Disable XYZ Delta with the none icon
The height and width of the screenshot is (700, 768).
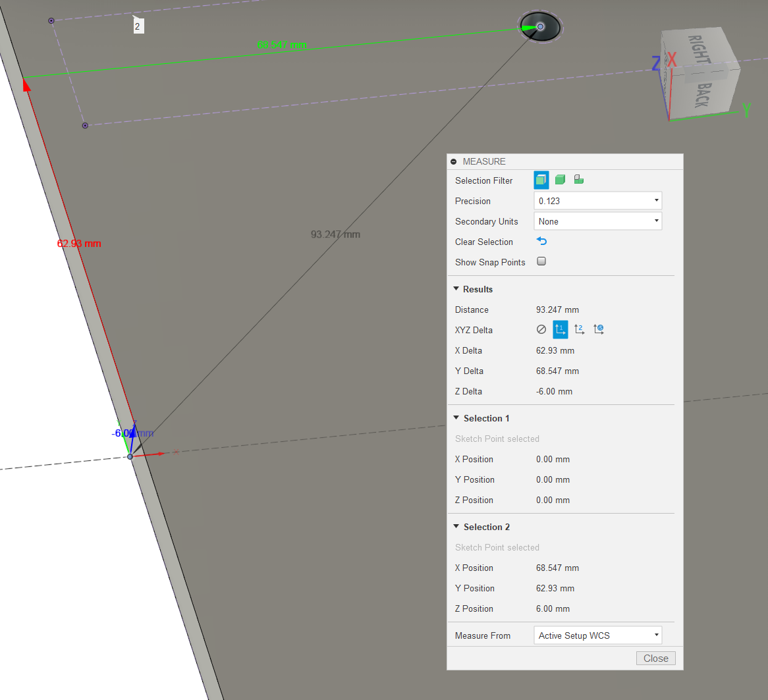click(541, 329)
